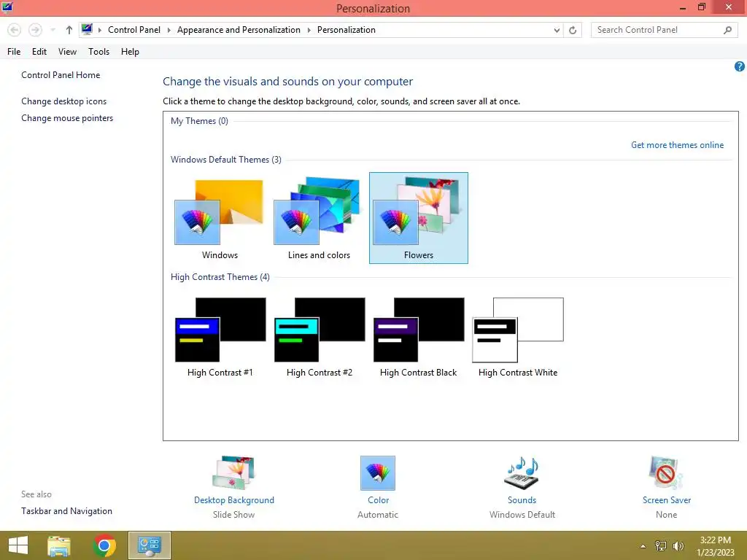Screen dimensions: 747x560
Task: Select the Windows theme thumbnail
Action: click(x=220, y=218)
